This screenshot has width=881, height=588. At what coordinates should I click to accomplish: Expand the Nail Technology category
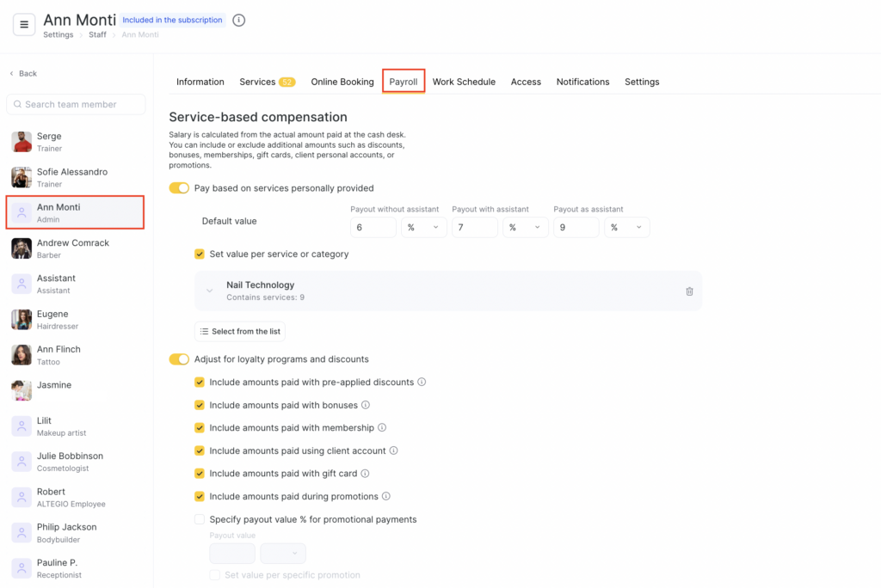(x=210, y=291)
